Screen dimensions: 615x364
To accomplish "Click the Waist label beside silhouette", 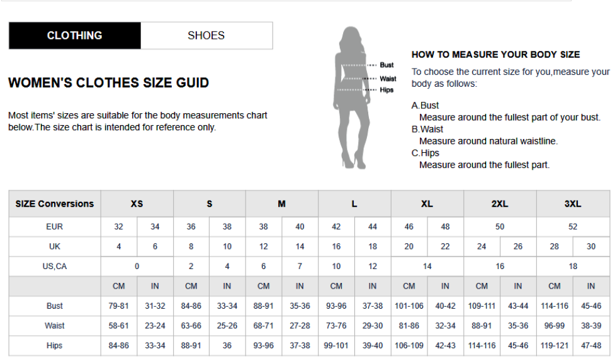I will click(388, 79).
